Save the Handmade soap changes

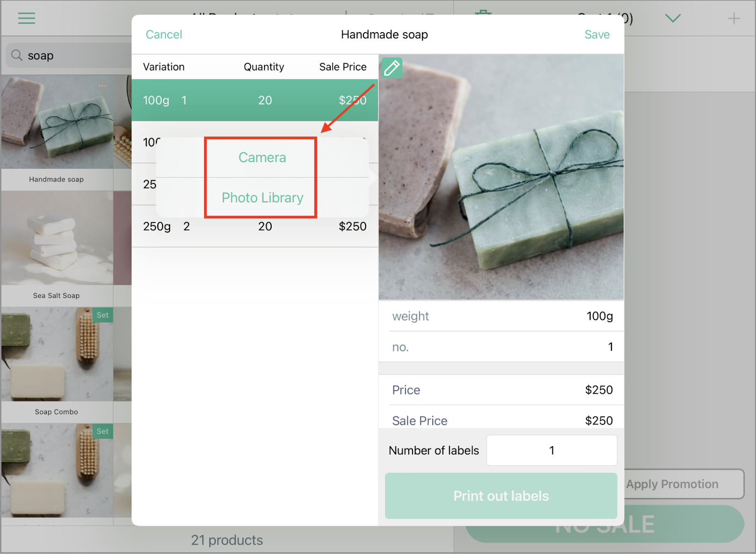tap(597, 35)
